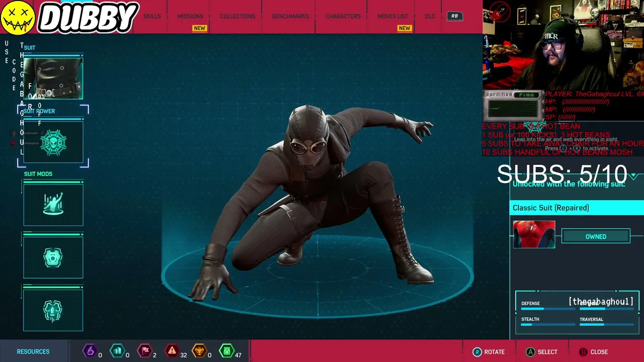Screen dimensions: 644x362
Task: Click the Resources label
Action: (33, 351)
